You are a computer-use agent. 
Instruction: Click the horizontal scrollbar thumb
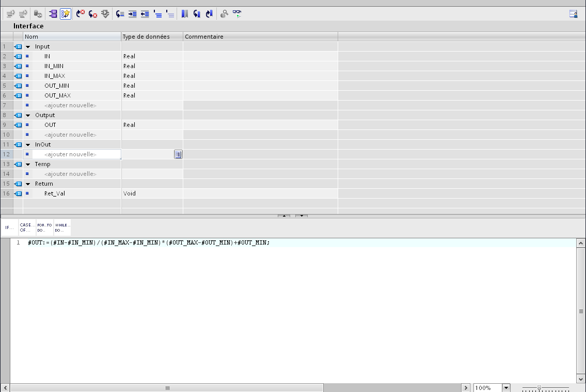point(167,388)
